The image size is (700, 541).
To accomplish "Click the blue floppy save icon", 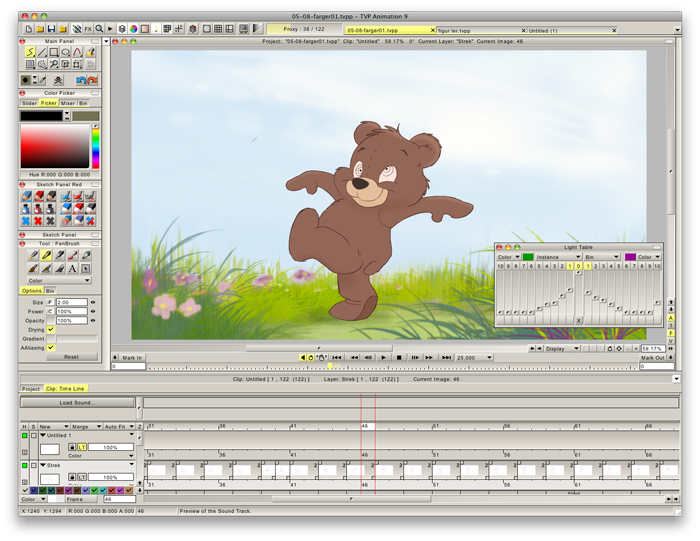I will click(x=51, y=29).
